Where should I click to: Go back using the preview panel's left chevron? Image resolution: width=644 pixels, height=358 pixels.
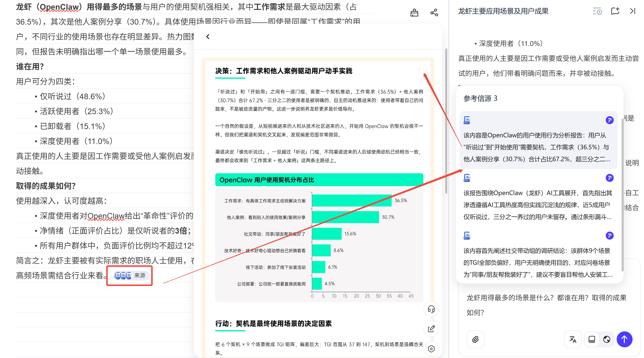[x=208, y=37]
